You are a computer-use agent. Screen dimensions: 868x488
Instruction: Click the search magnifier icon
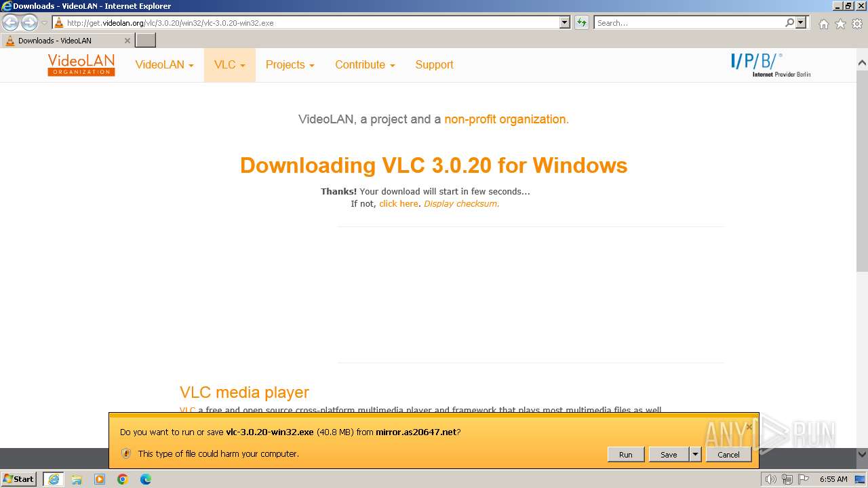pyautogui.click(x=789, y=22)
